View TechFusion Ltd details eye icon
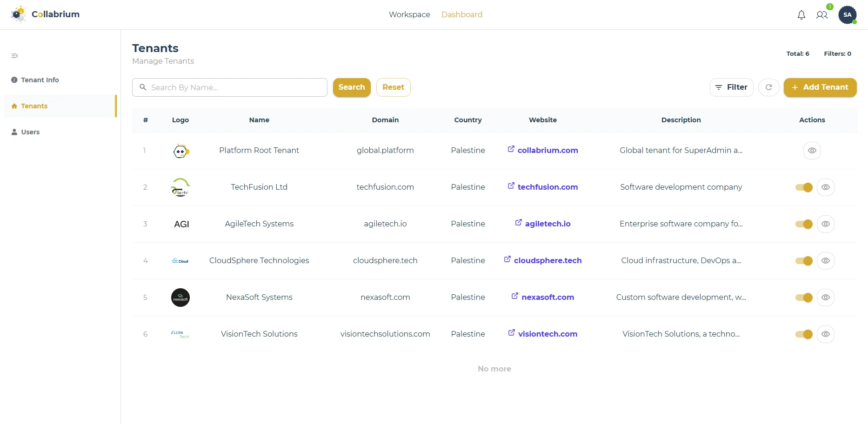 click(x=826, y=187)
